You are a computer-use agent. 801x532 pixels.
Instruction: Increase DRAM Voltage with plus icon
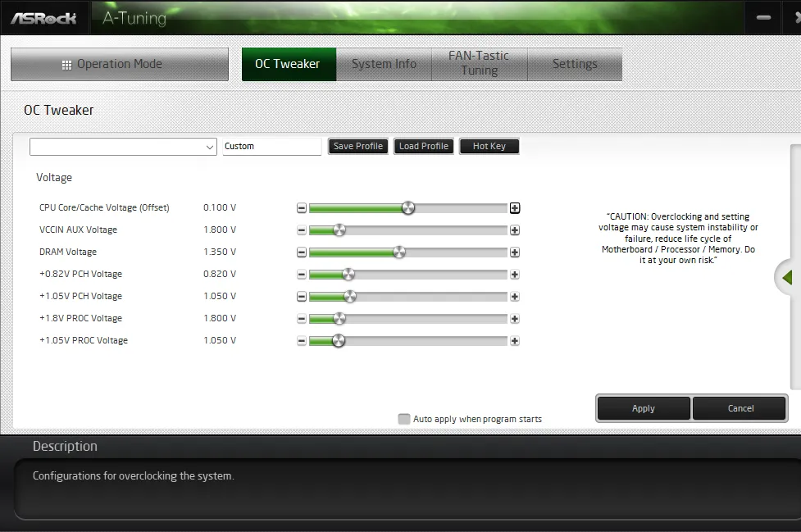pyautogui.click(x=514, y=252)
